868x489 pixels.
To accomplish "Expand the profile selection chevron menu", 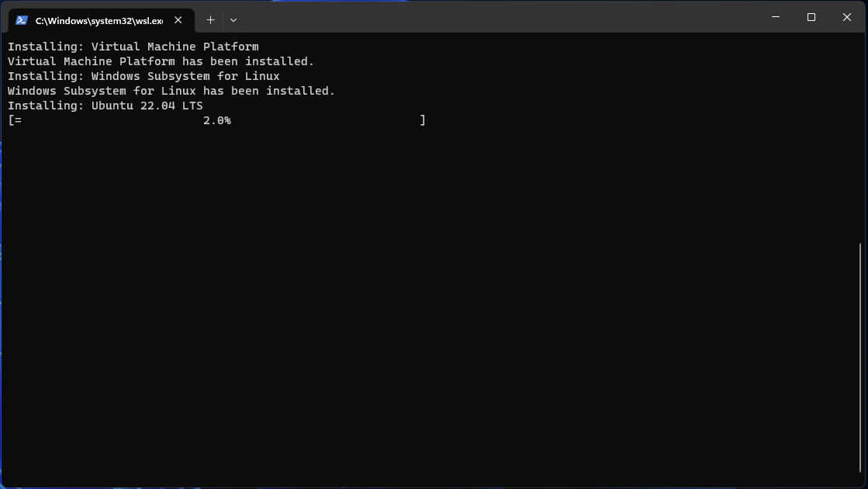I will click(x=233, y=19).
